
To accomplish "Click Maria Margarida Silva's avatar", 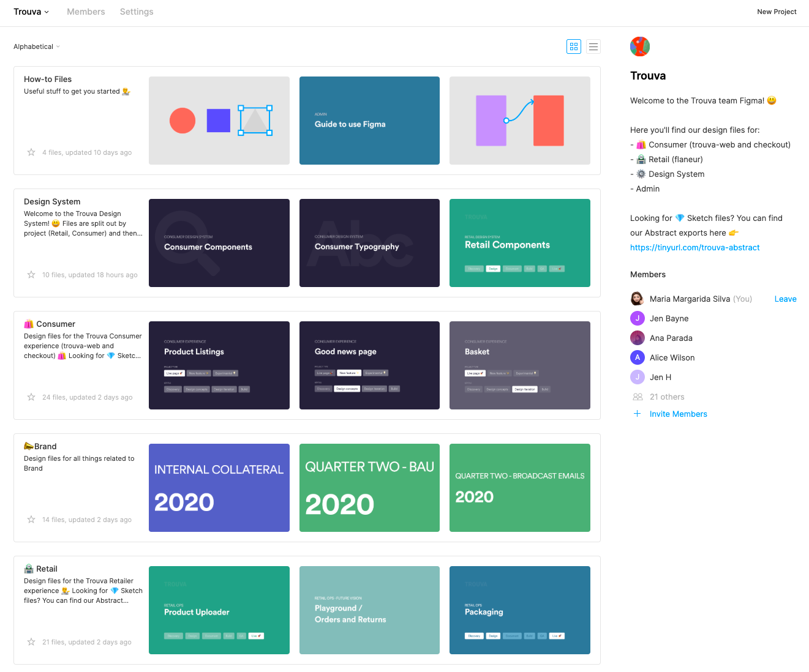I will [638, 299].
